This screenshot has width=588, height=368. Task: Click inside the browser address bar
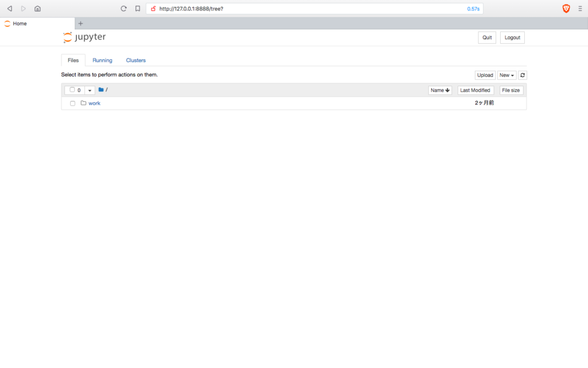click(x=287, y=9)
